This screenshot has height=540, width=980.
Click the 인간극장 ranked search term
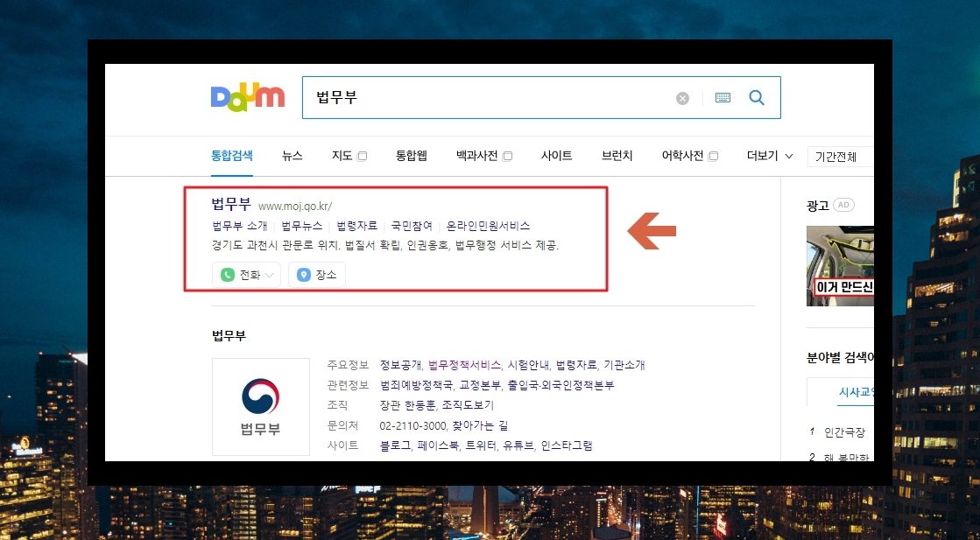844,432
